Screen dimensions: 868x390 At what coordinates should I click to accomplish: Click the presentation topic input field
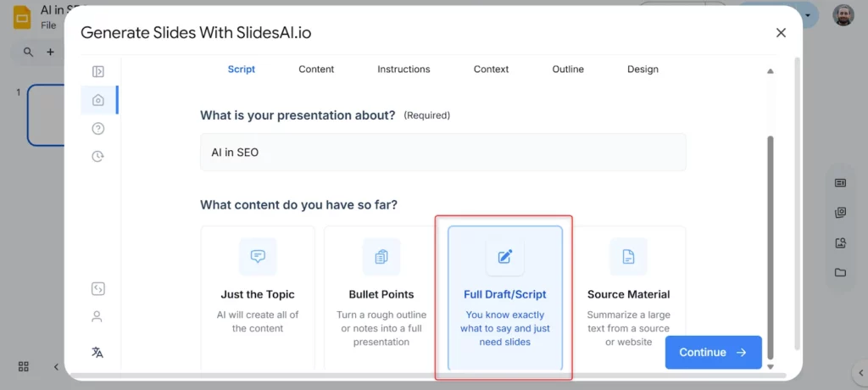pyautogui.click(x=442, y=153)
